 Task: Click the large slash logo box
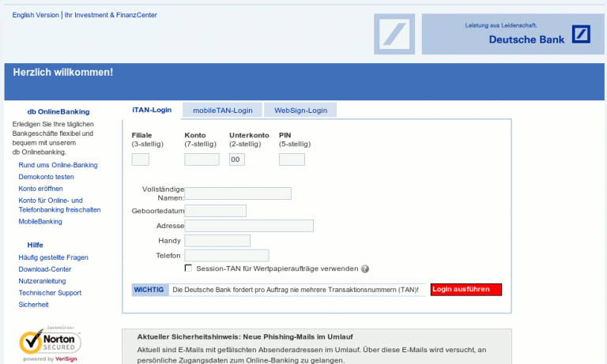(394, 34)
